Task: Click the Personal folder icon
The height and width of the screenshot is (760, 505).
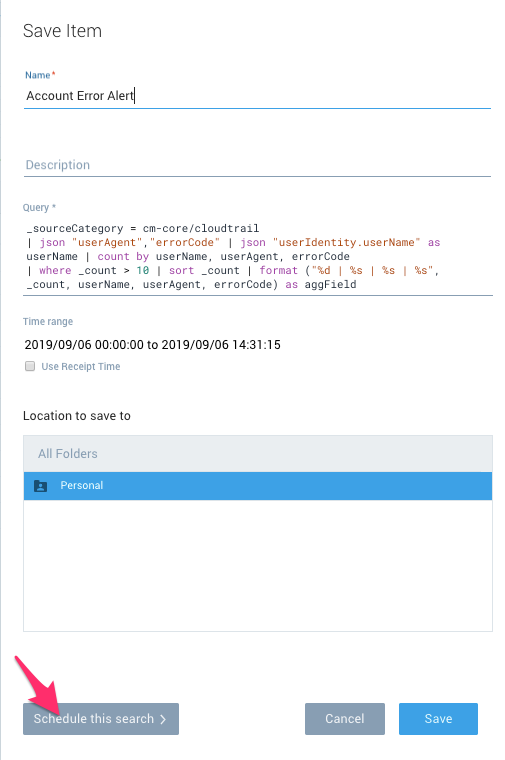Action: pyautogui.click(x=41, y=486)
